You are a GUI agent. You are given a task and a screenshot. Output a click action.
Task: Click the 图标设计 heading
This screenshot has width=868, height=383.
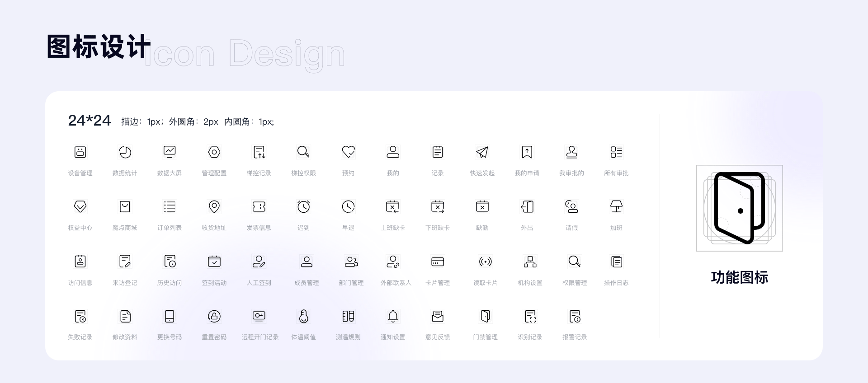(x=98, y=47)
